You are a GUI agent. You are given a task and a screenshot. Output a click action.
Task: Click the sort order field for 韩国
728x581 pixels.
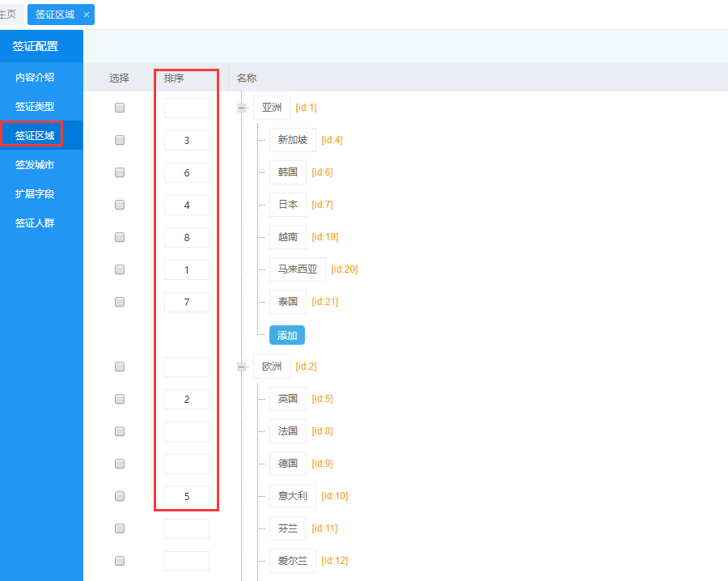[187, 172]
